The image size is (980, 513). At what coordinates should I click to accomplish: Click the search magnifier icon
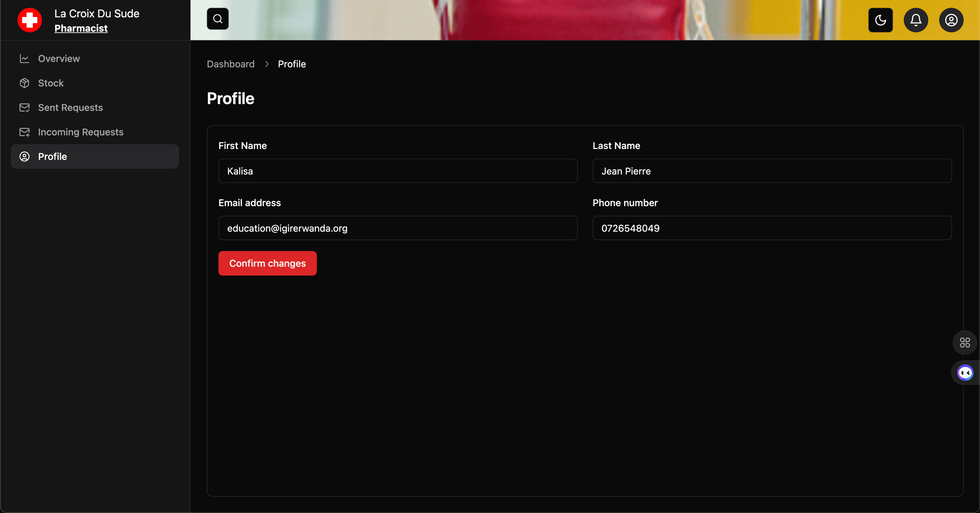pyautogui.click(x=218, y=19)
